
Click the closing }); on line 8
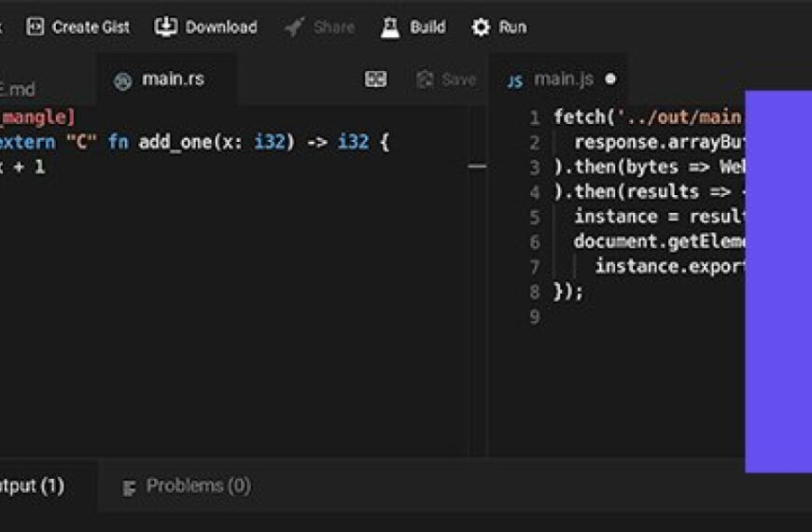568,291
